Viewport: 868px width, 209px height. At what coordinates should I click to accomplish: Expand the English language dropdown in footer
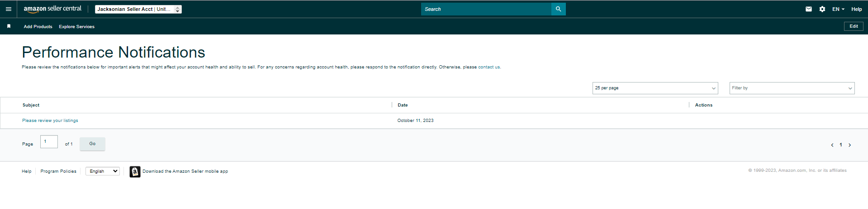click(x=103, y=171)
